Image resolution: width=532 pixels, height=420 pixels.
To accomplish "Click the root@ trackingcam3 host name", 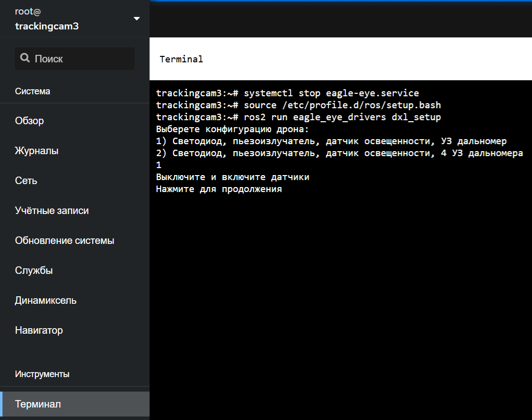I will (x=47, y=26).
